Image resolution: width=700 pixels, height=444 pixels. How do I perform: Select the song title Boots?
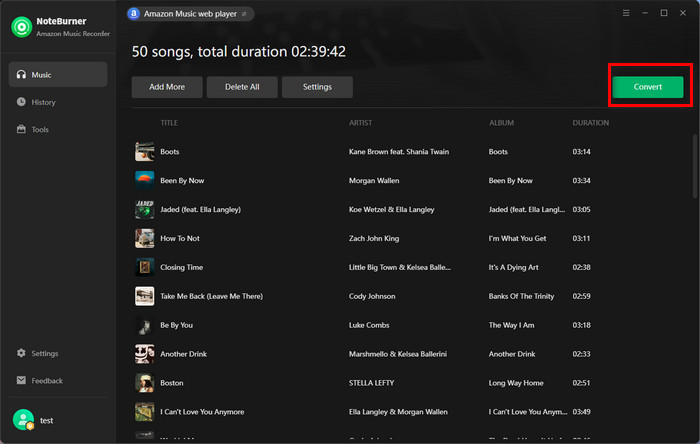point(170,152)
